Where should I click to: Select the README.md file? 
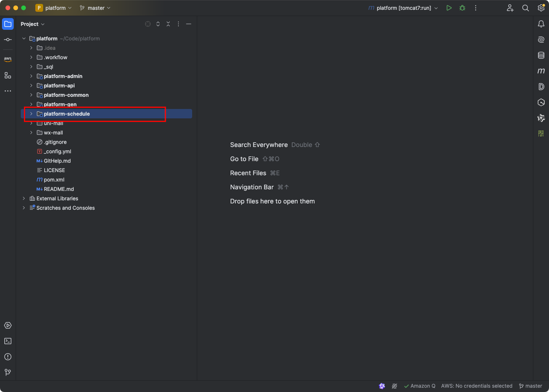tap(106, 189)
